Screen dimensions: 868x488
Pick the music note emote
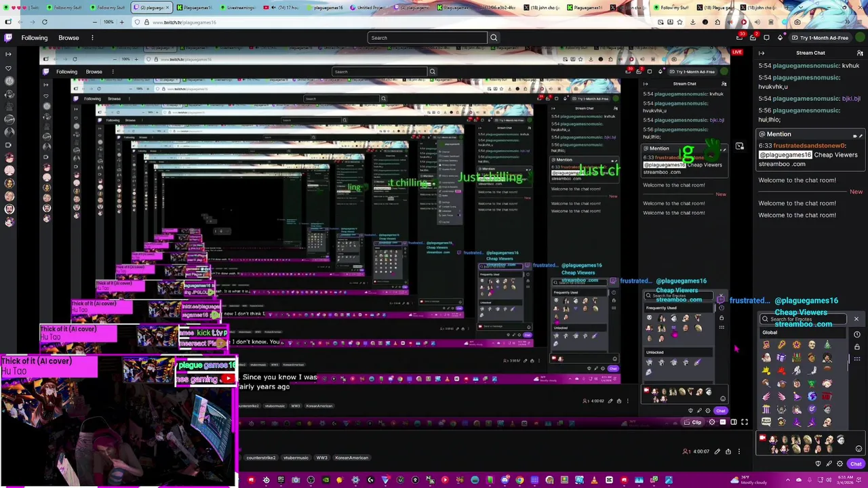[x=766, y=344]
